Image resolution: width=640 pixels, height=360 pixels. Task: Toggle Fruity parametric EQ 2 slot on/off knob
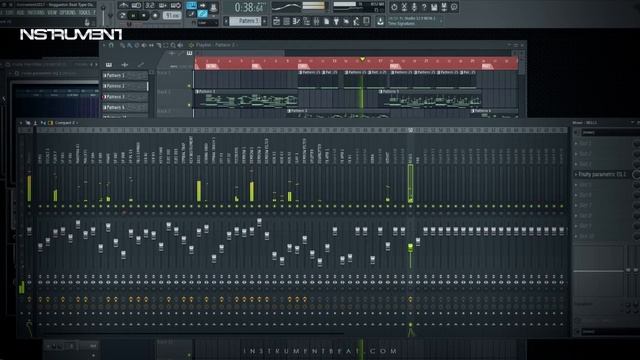pyautogui.click(x=636, y=174)
